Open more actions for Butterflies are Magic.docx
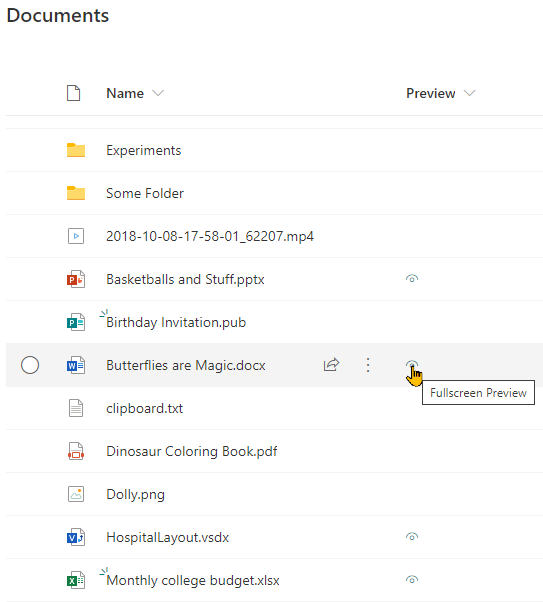 coord(368,365)
